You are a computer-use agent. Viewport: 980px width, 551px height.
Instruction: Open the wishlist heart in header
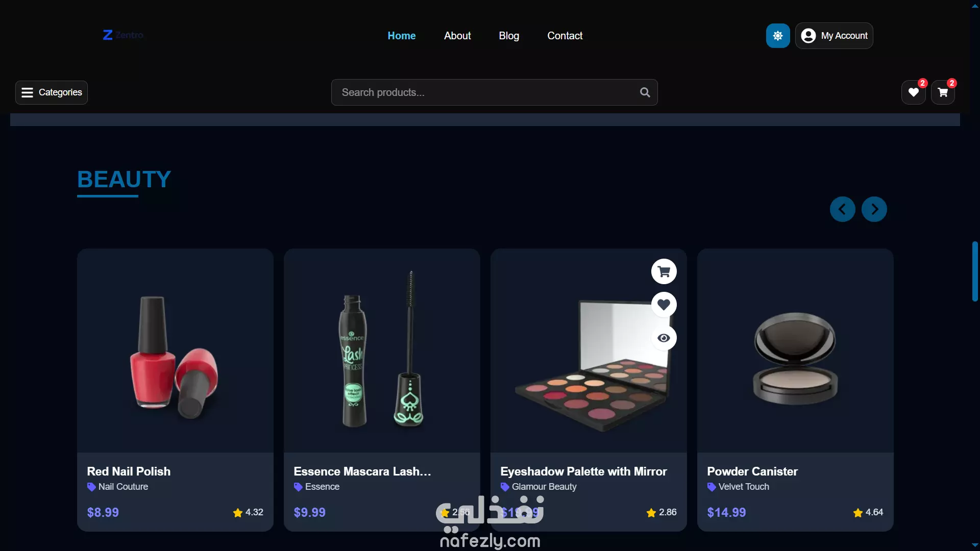(914, 92)
